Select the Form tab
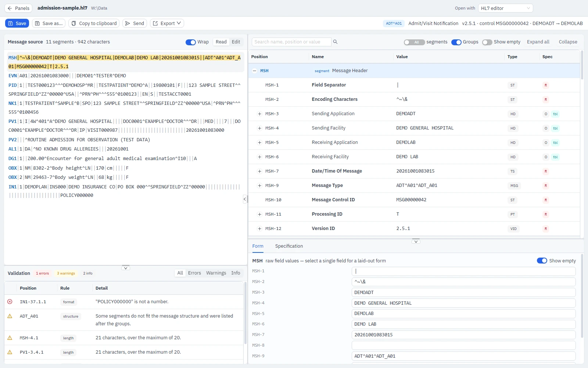 [x=258, y=246]
